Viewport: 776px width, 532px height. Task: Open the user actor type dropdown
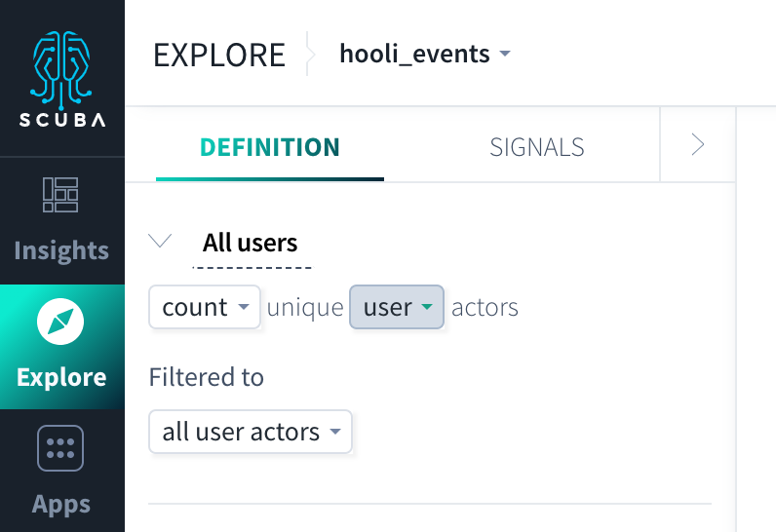397,307
